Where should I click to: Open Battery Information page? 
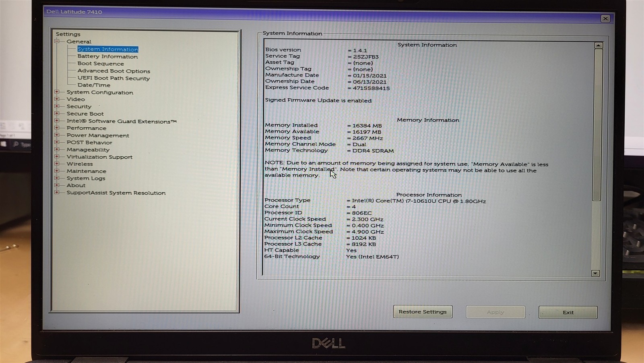107,56
